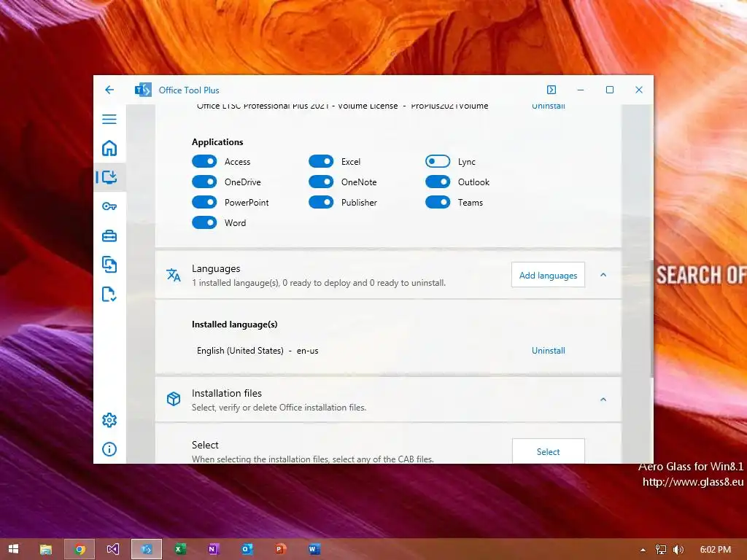Screen dimensions: 747x560
Task: Click the Languages section header
Action: tap(388, 275)
